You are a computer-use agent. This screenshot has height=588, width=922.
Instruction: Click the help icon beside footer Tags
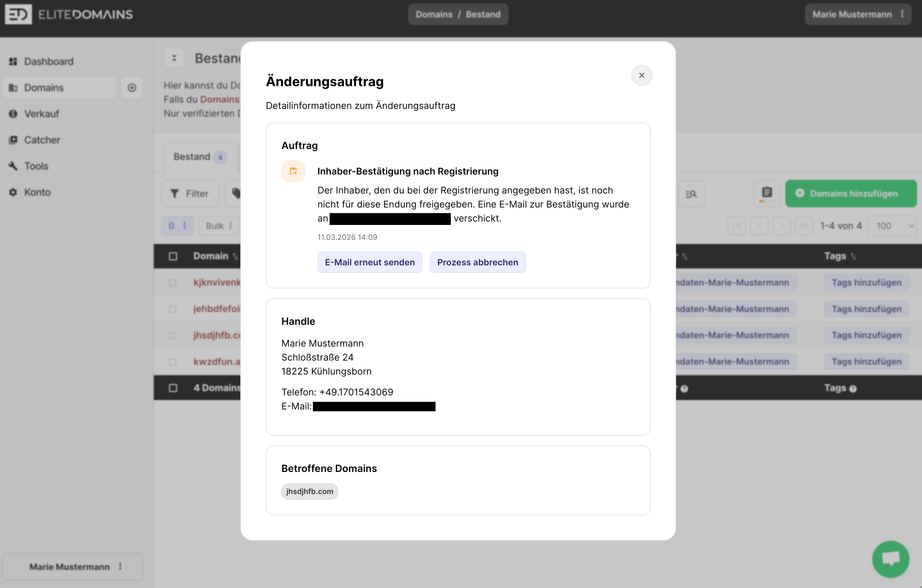click(853, 389)
